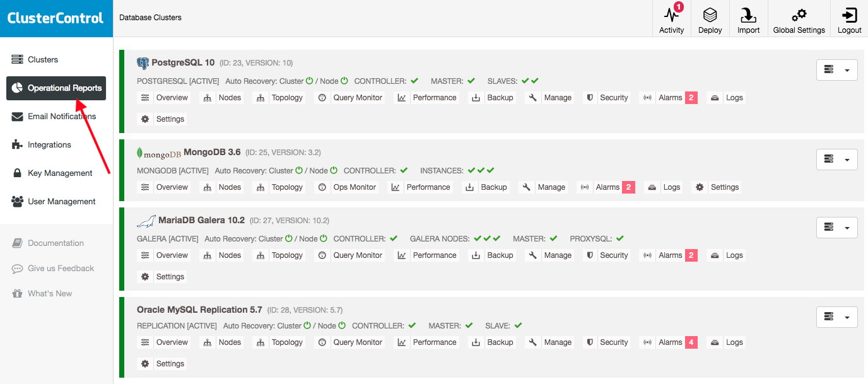Click MongoDB Manage wrench icon
The image size is (868, 384).
527,187
